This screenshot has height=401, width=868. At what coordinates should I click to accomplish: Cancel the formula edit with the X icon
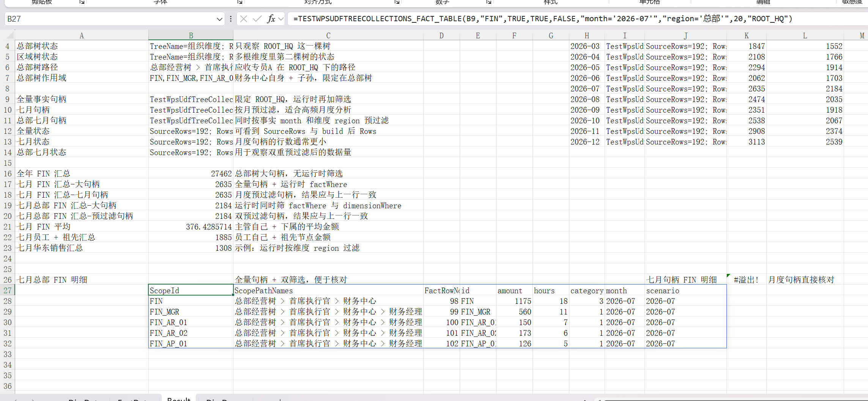tap(244, 19)
